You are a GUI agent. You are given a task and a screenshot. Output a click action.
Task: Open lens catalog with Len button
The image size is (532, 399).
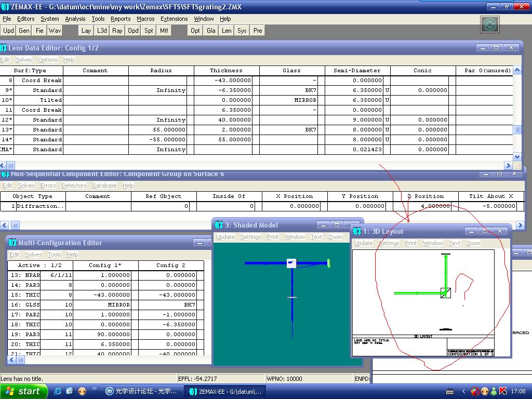(x=227, y=31)
